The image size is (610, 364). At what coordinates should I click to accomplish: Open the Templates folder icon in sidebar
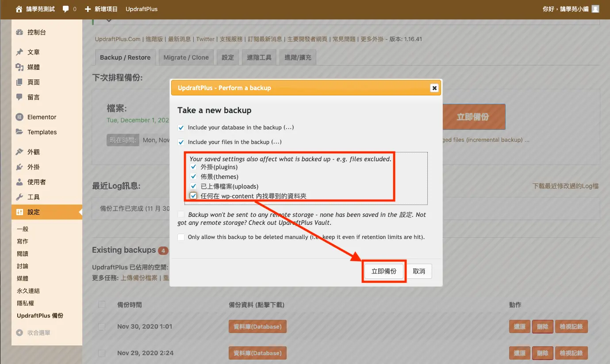[x=19, y=132]
